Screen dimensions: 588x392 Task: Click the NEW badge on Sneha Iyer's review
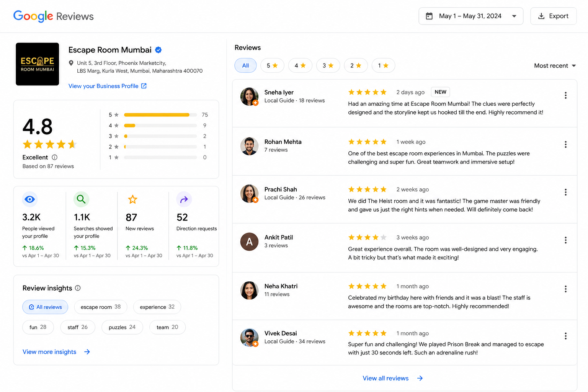click(440, 92)
